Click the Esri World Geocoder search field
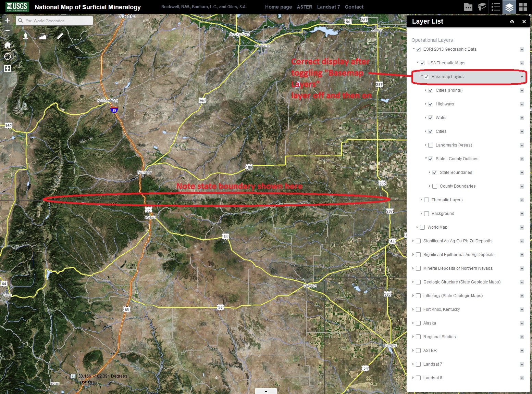 click(x=54, y=21)
